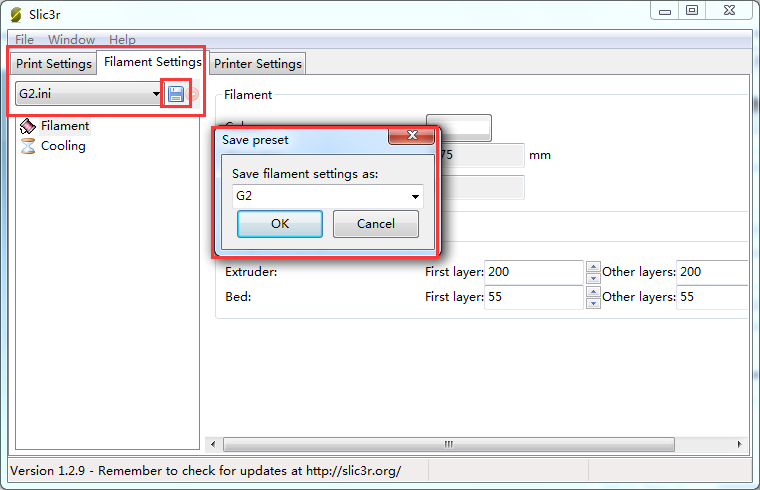Switch to the Print Settings tab
Screen dimensions: 760x490
[x=53, y=63]
